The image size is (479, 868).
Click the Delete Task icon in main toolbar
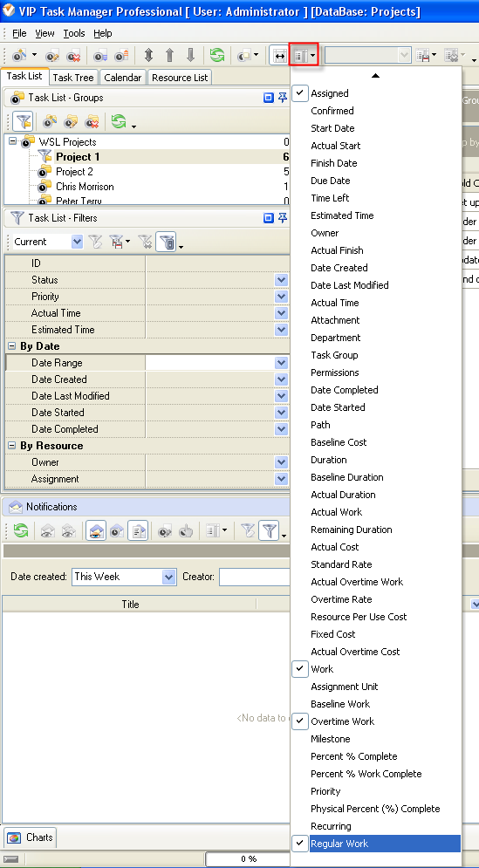tap(73, 55)
